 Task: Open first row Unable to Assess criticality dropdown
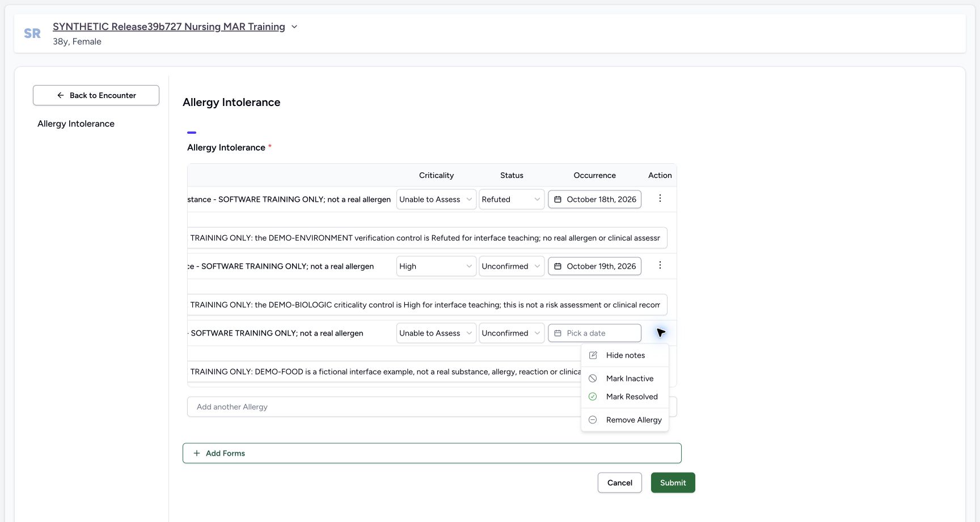pos(436,200)
